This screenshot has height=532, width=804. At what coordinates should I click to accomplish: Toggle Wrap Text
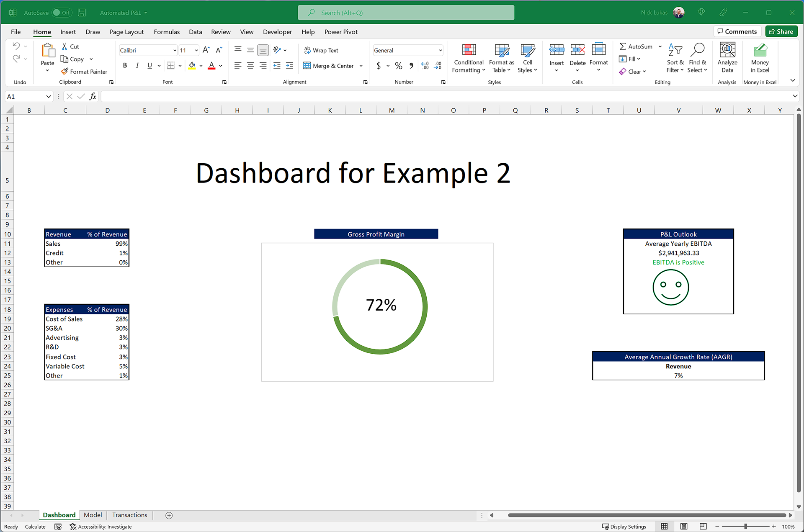pyautogui.click(x=321, y=50)
